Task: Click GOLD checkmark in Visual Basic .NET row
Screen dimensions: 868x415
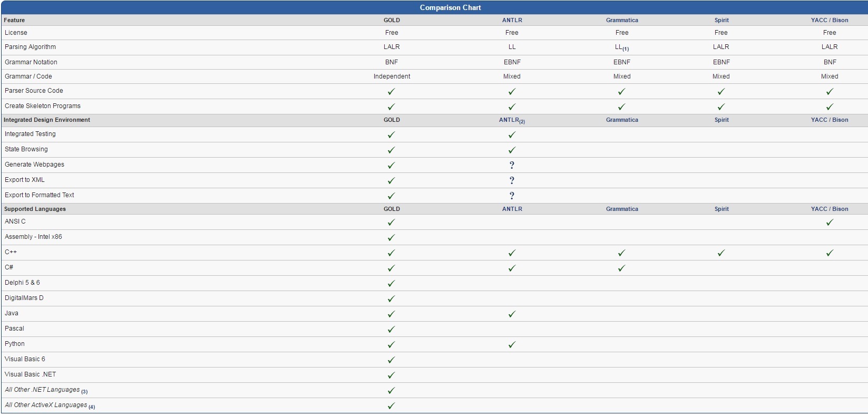Action: tap(391, 375)
